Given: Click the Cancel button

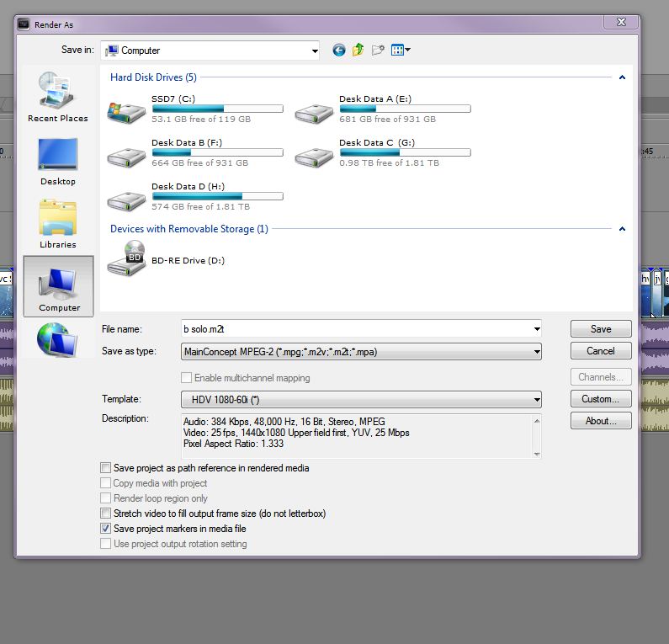Looking at the screenshot, I should coord(600,351).
